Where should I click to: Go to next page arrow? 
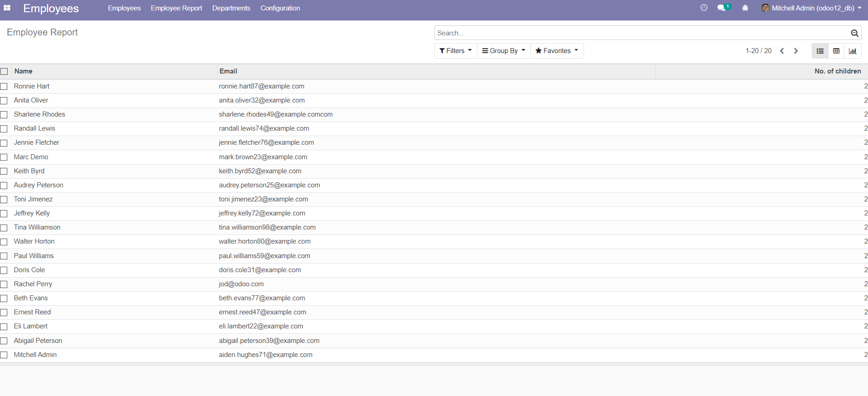pyautogui.click(x=796, y=51)
